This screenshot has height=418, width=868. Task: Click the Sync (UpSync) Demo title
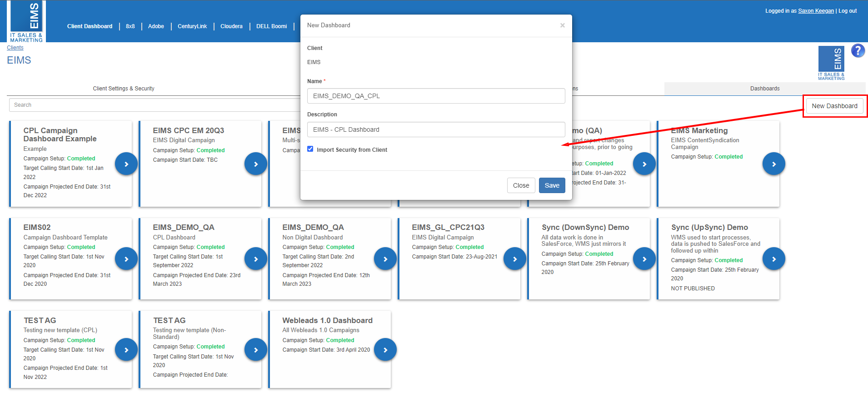pos(709,227)
